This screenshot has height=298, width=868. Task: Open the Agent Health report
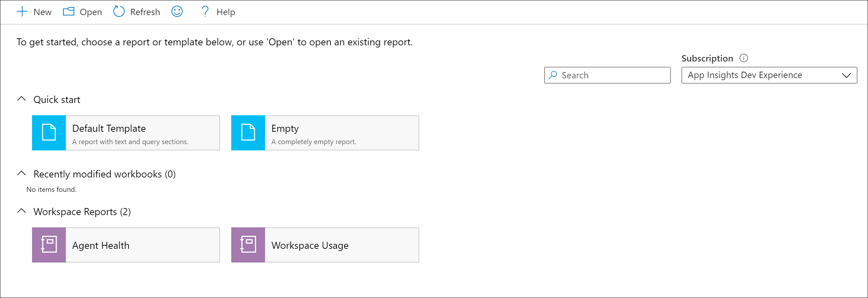pos(101,245)
